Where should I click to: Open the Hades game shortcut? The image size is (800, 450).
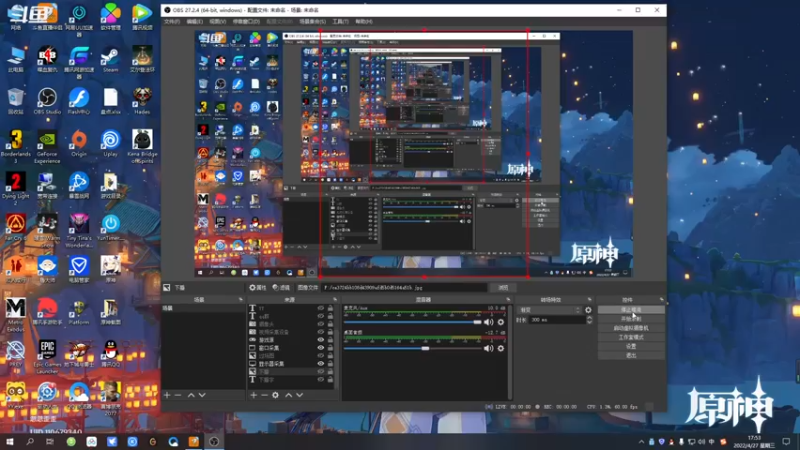pyautogui.click(x=142, y=101)
